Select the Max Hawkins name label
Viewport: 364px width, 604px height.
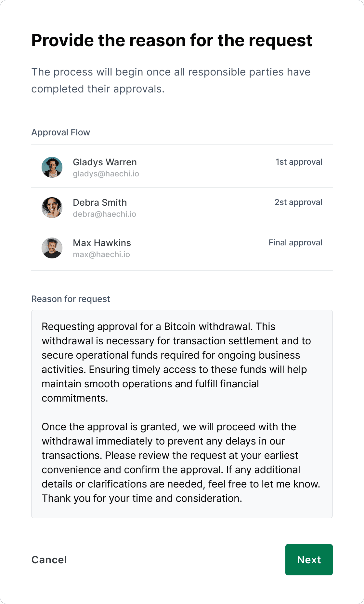102,243
